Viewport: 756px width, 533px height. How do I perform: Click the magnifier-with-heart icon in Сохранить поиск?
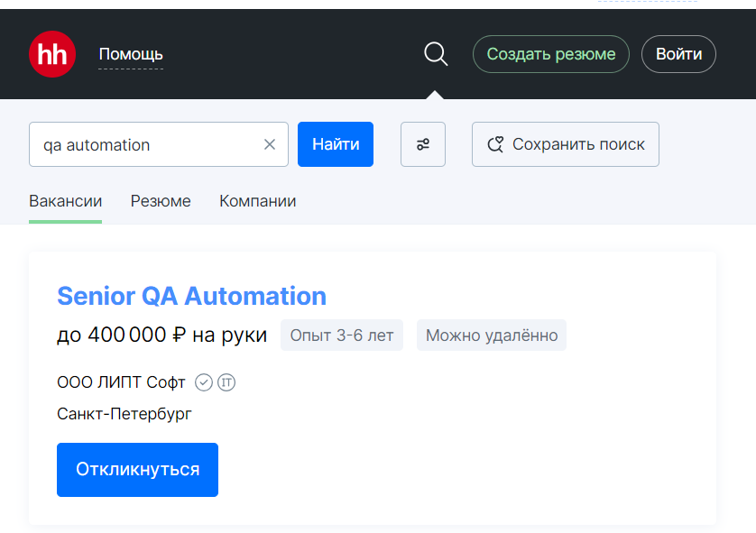pyautogui.click(x=494, y=144)
